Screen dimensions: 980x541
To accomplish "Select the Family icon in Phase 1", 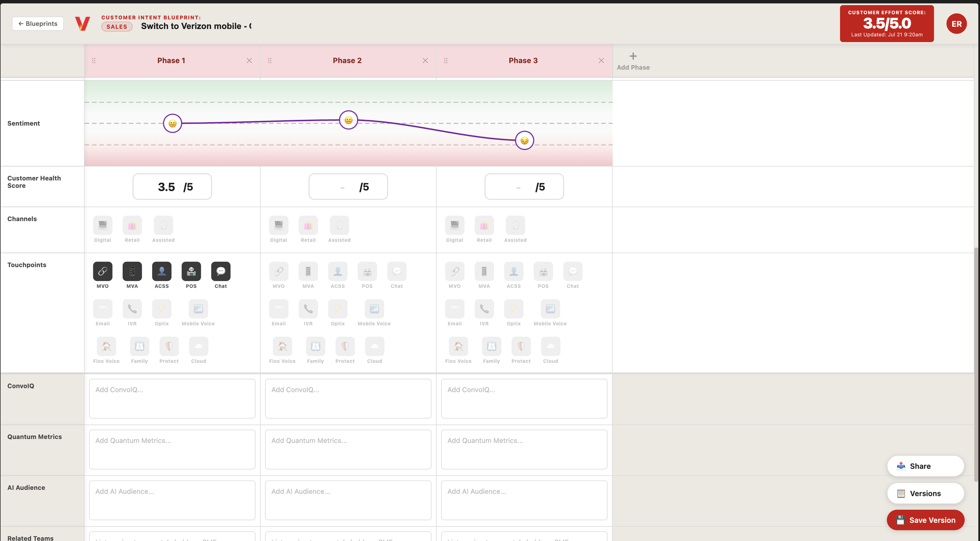I will 140,346.
